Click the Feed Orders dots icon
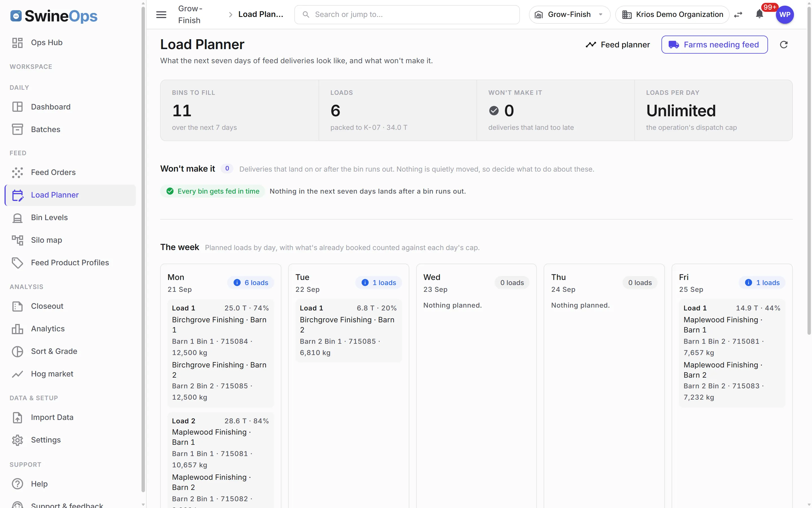Viewport: 812px width, 508px height. coord(17,172)
